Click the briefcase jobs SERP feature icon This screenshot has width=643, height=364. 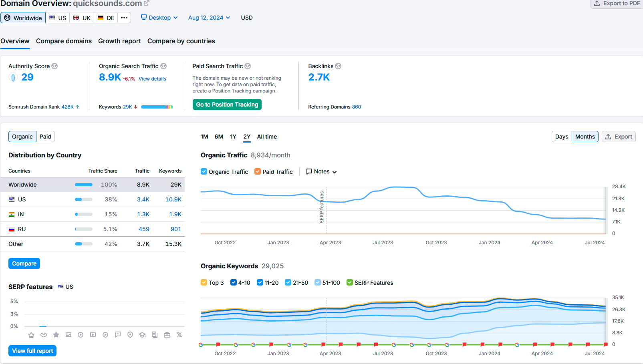(167, 335)
